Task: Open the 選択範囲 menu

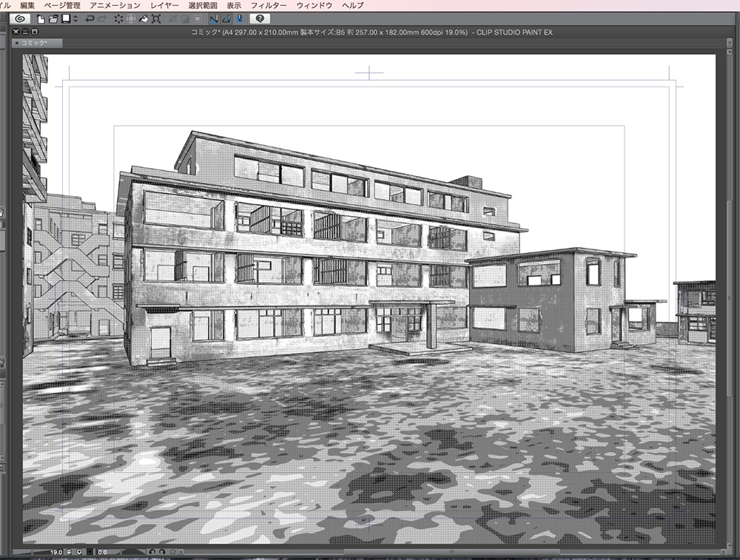Action: (x=203, y=5)
